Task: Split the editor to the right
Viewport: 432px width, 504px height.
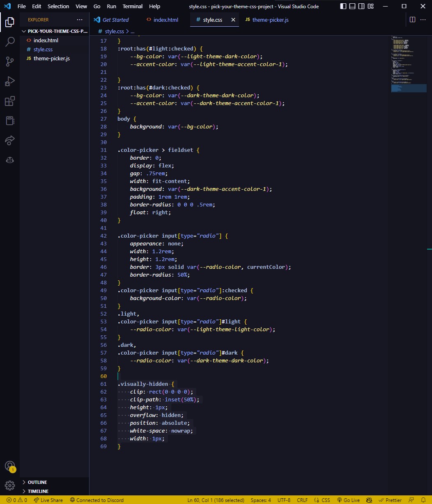Action: (412, 20)
